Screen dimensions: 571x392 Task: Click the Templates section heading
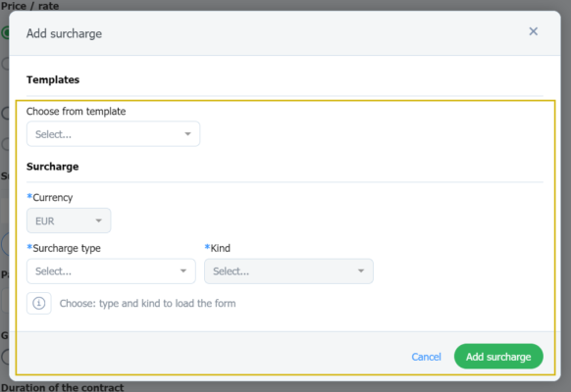(53, 79)
